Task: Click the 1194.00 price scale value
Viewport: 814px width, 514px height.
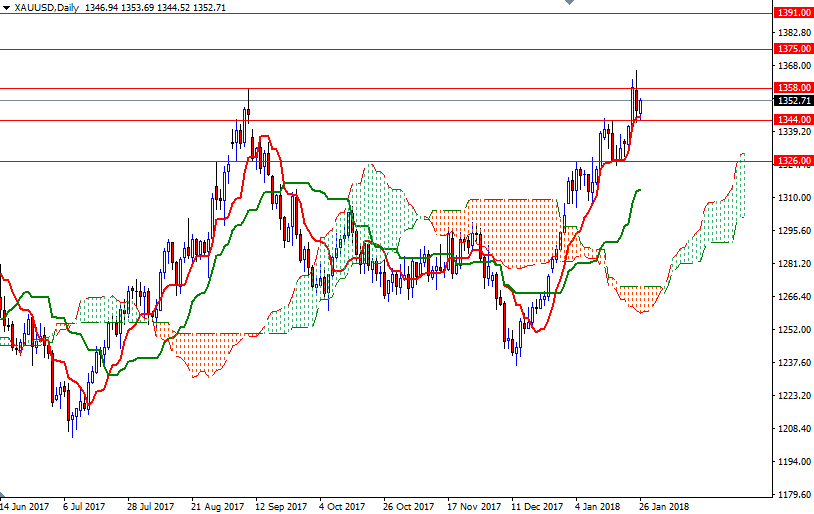Action: [792, 462]
